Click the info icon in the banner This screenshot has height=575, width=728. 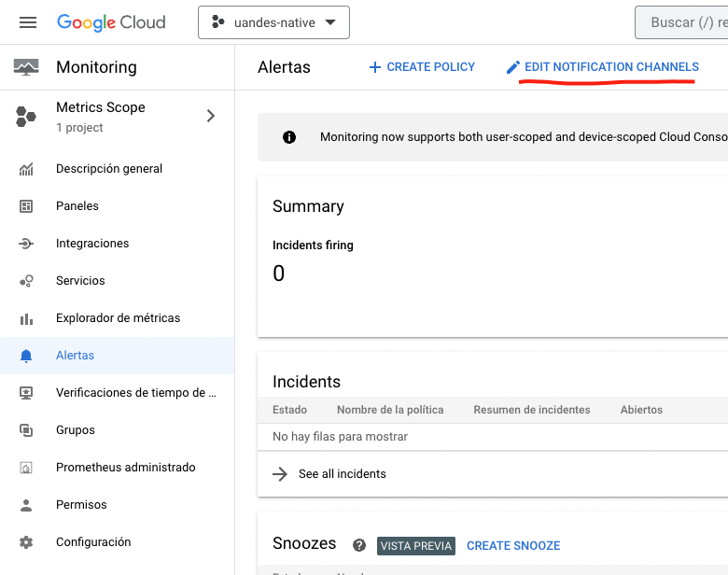click(288, 137)
